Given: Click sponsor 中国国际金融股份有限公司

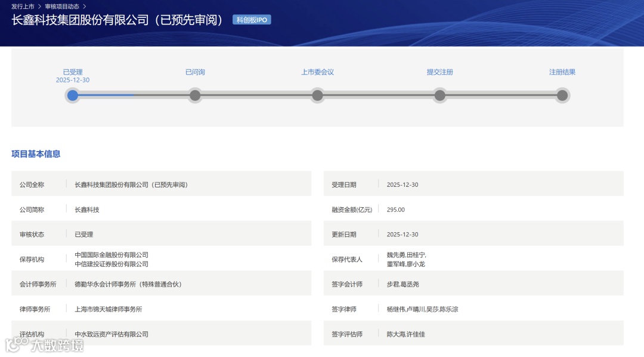Looking at the screenshot, I should click(x=112, y=255).
